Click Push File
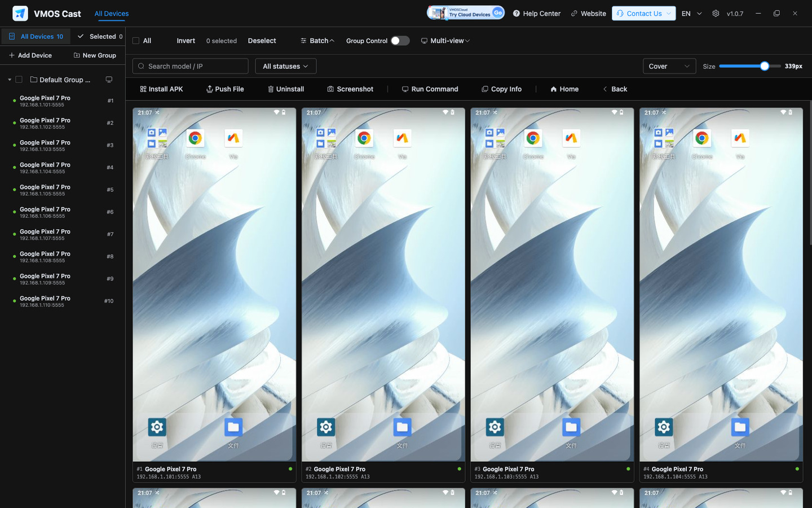Screen dimensions: 812x508 click(225, 89)
